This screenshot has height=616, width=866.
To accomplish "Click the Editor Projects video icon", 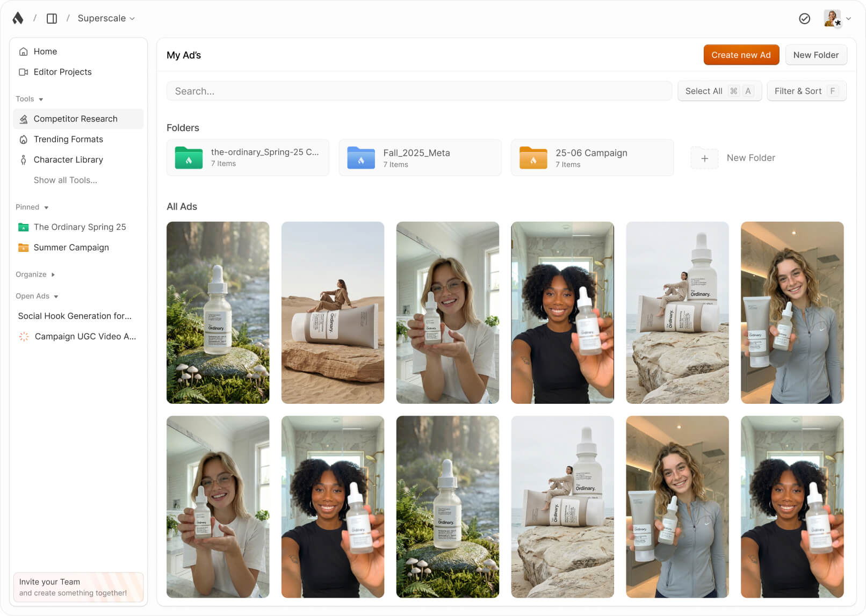I will coord(23,72).
